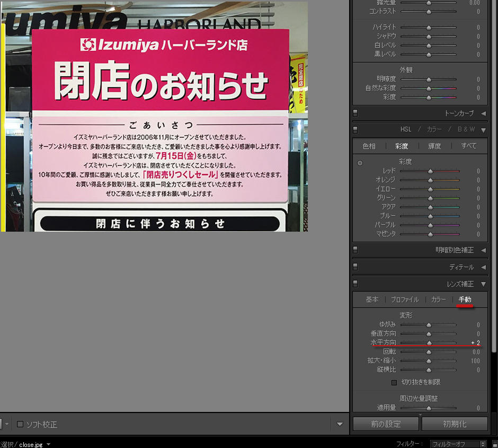Select HSL mode in panel header
498x448 pixels.
(x=406, y=129)
